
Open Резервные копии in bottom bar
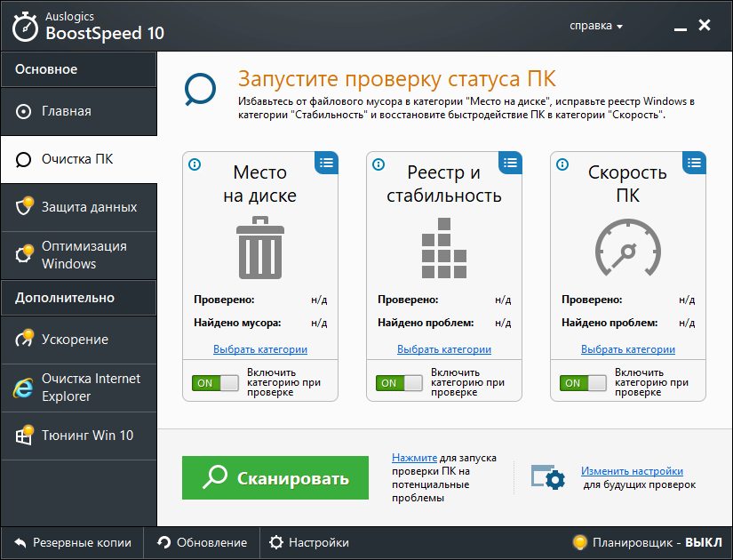pos(73,543)
